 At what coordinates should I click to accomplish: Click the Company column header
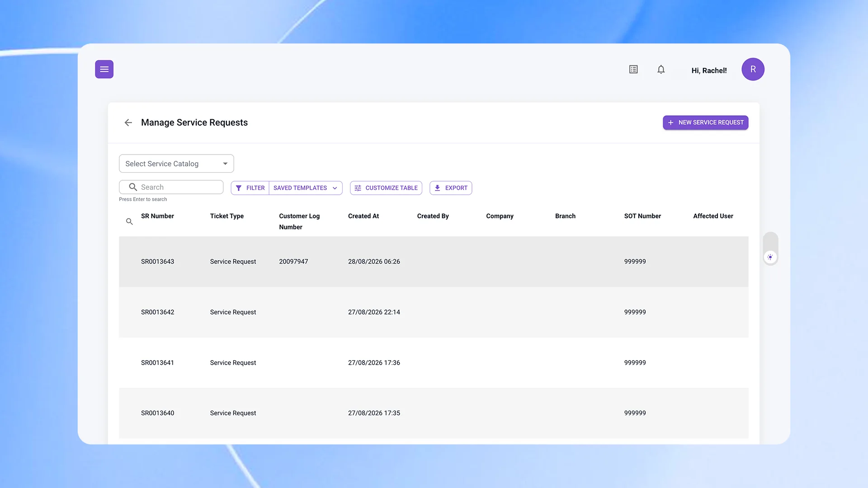500,216
